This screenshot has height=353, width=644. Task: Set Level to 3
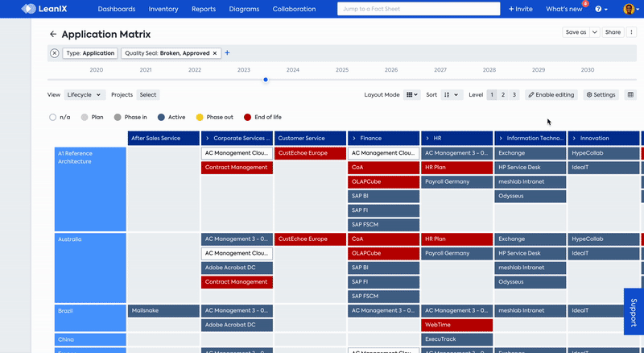click(514, 94)
